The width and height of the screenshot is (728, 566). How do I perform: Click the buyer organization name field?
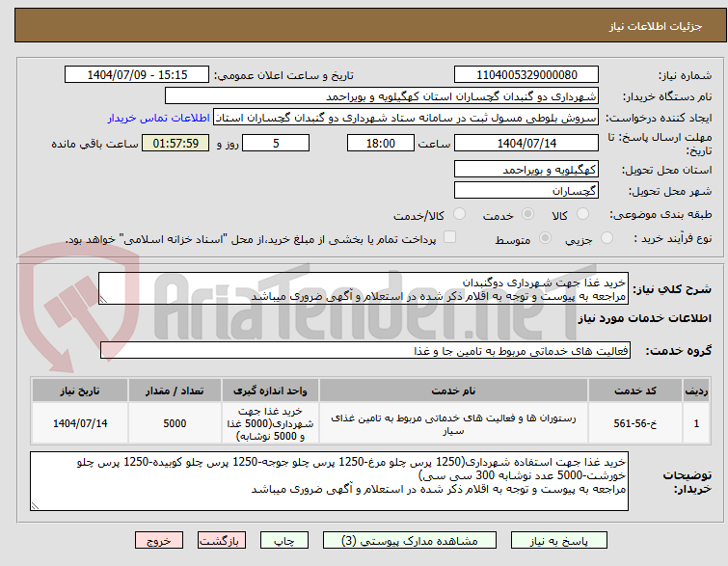click(x=382, y=96)
